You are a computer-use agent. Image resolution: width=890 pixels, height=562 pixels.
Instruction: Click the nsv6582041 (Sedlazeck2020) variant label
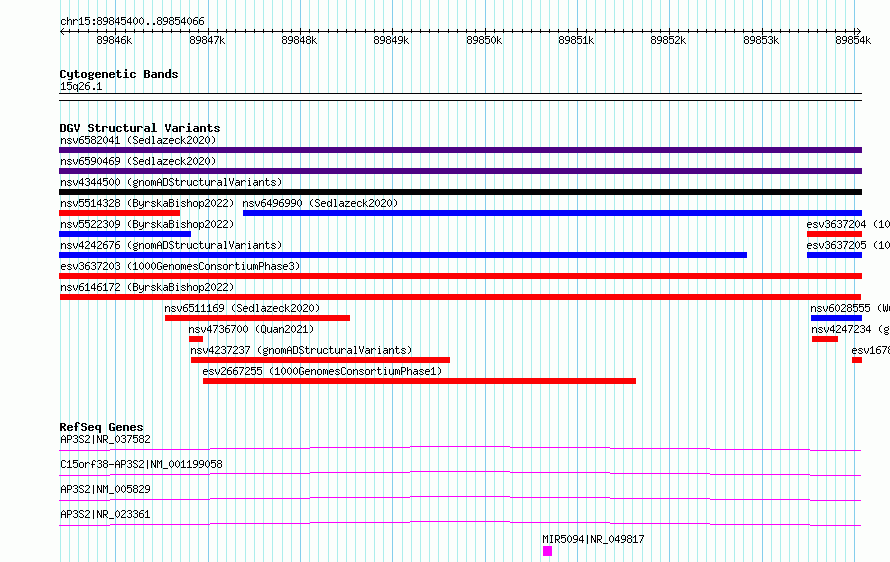[x=138, y=140]
